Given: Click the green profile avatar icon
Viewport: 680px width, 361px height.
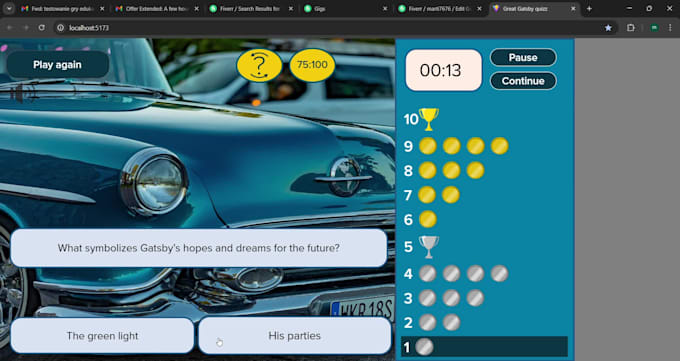Looking at the screenshot, I should (654, 28).
